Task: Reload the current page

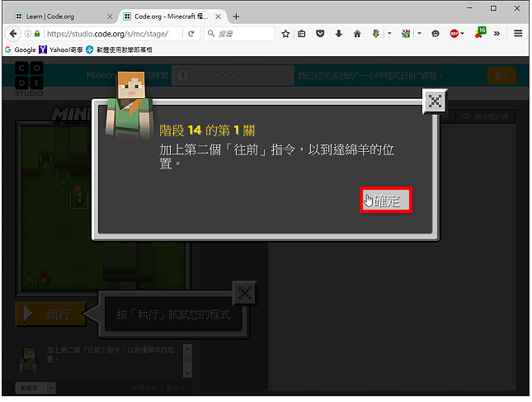Action: (x=191, y=34)
